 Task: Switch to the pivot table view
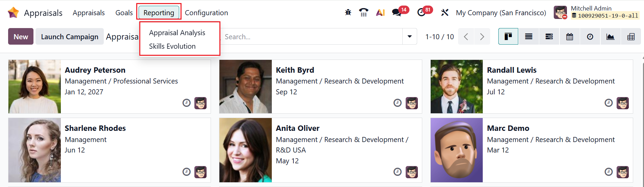pos(631,37)
